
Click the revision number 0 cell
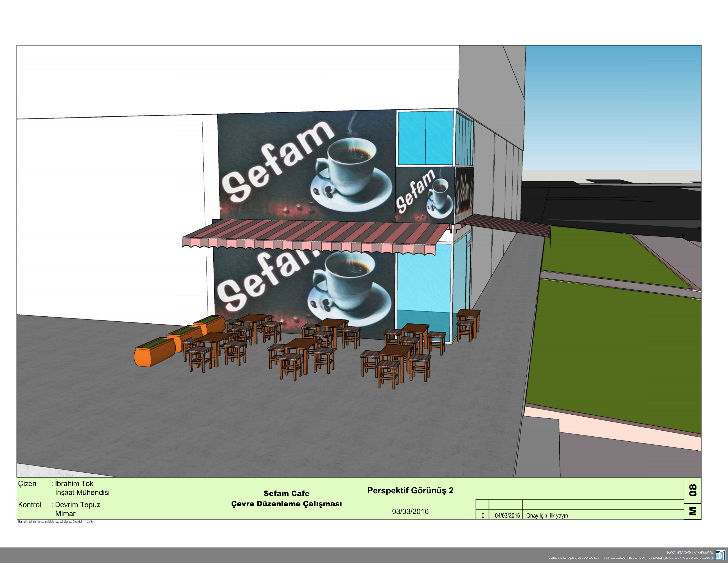tap(483, 515)
